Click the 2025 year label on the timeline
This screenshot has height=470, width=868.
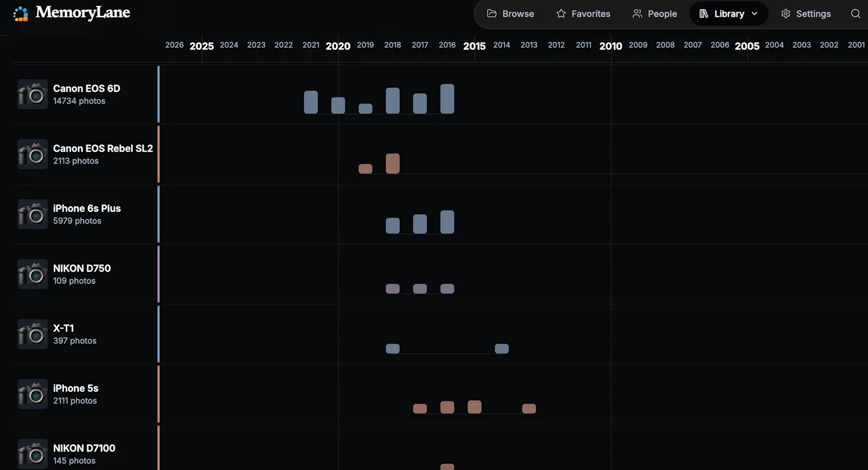202,46
